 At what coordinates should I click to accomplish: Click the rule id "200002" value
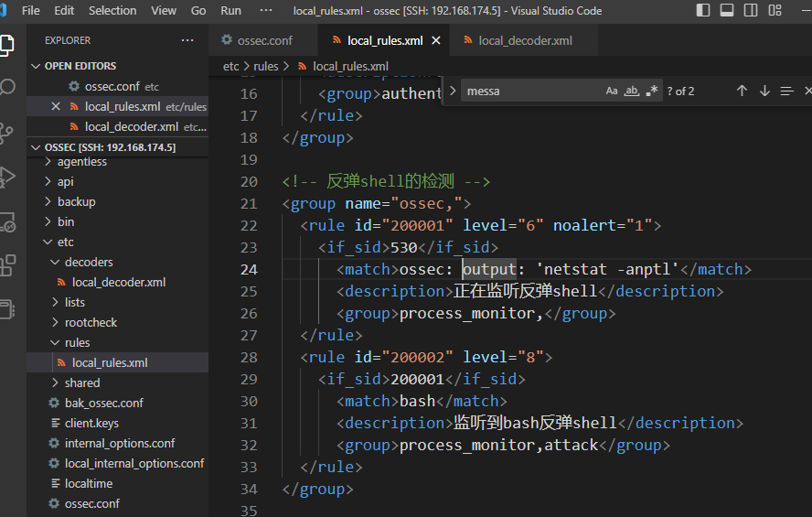tap(417, 357)
